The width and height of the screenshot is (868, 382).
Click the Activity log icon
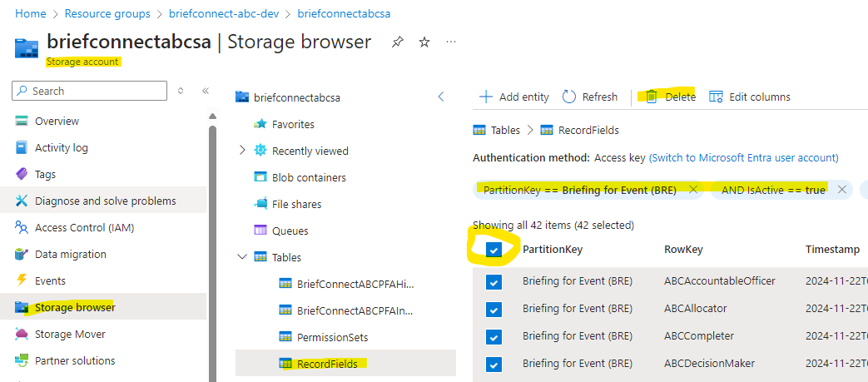(22, 148)
